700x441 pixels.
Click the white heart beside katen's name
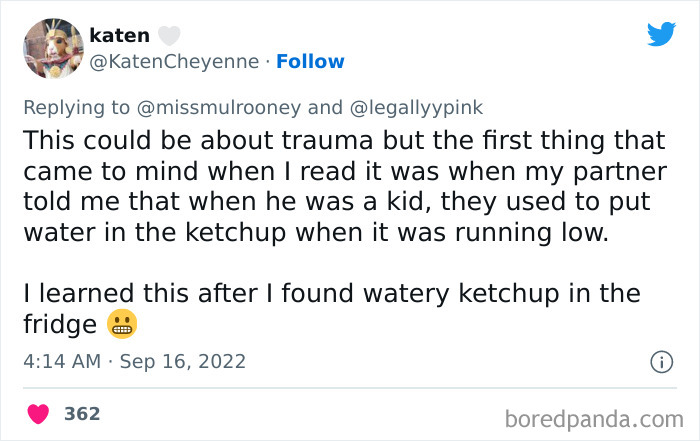click(x=169, y=36)
